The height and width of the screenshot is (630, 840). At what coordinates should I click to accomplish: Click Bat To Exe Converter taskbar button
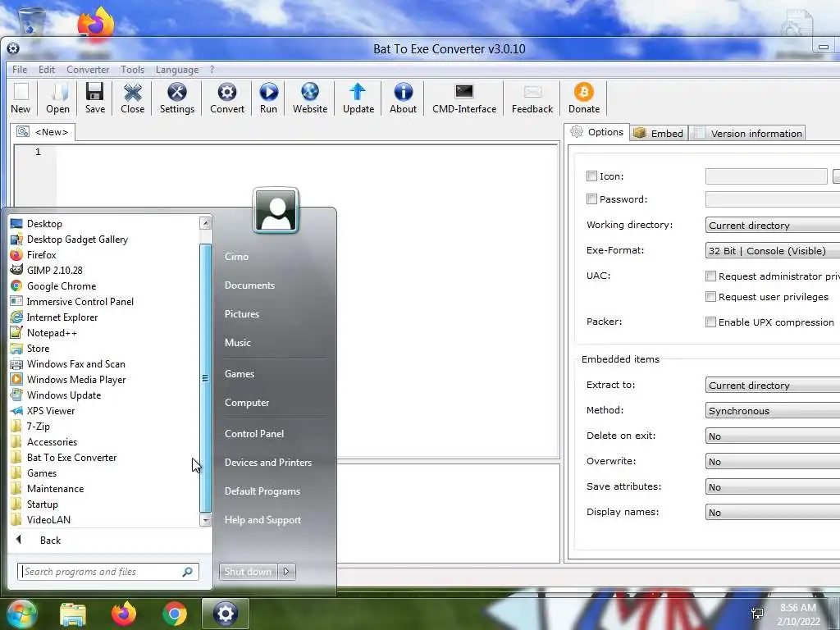[x=226, y=614]
